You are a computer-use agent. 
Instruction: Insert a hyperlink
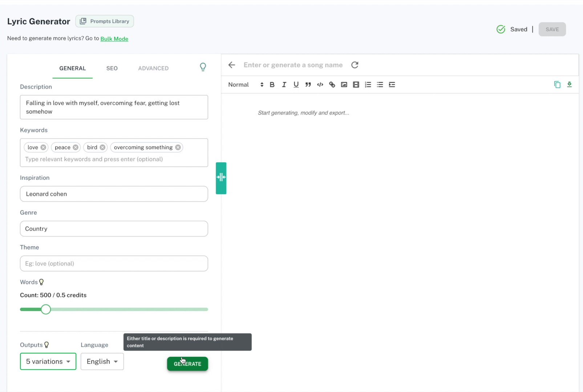point(332,85)
